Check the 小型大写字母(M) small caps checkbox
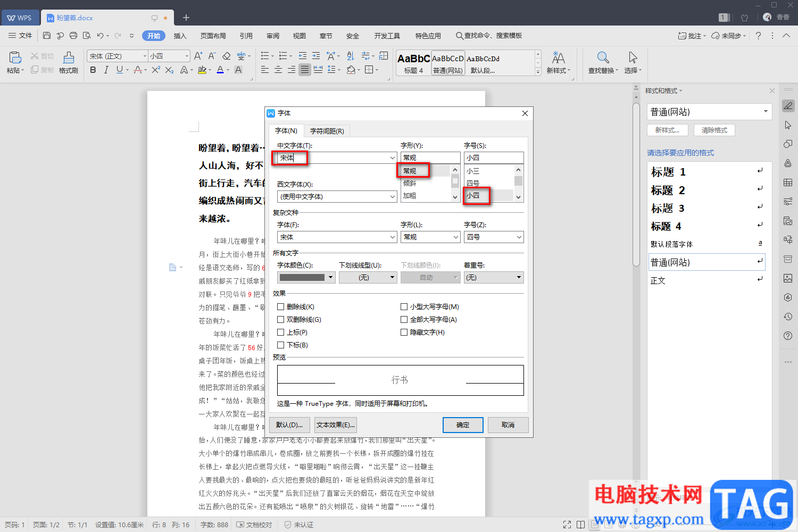This screenshot has height=532, width=798. coord(404,306)
